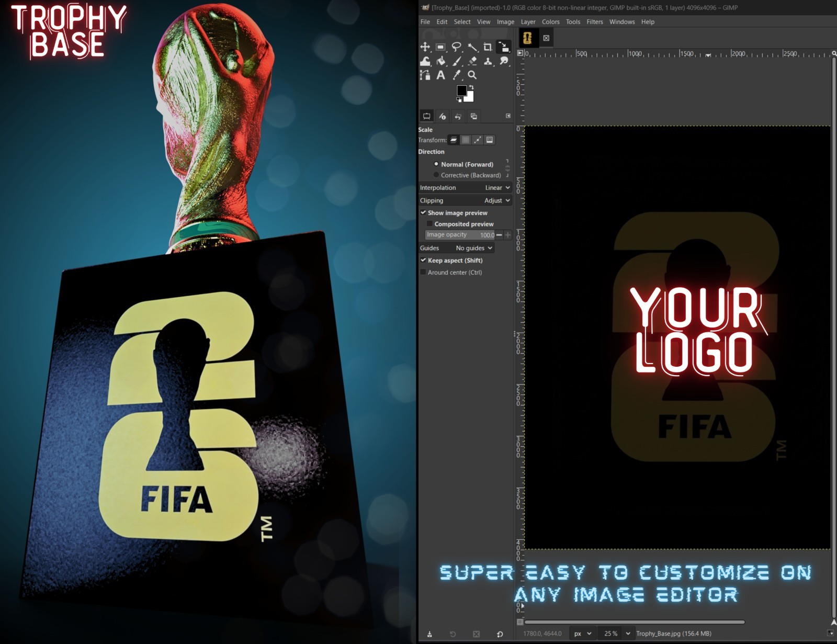Select the Paintbrush tool
The height and width of the screenshot is (644, 837).
point(457,61)
